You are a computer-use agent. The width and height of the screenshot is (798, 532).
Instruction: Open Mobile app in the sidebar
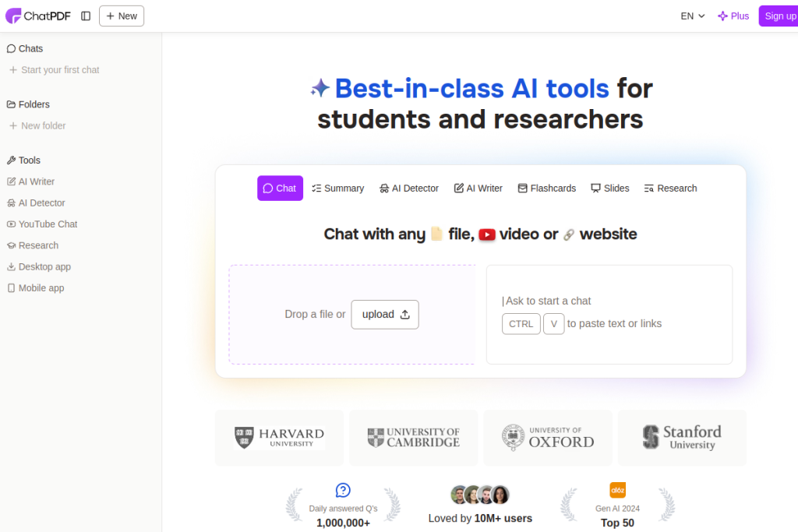[x=36, y=288]
